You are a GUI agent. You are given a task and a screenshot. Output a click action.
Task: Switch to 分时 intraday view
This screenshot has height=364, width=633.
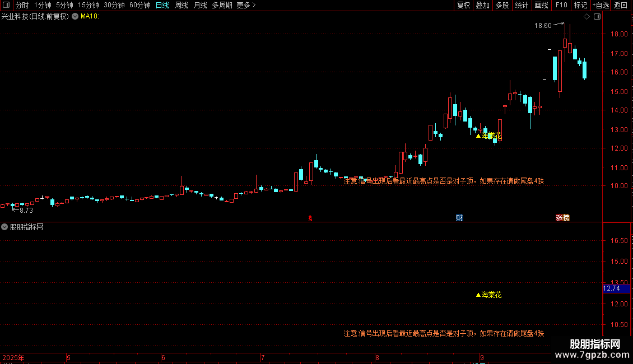[22, 5]
